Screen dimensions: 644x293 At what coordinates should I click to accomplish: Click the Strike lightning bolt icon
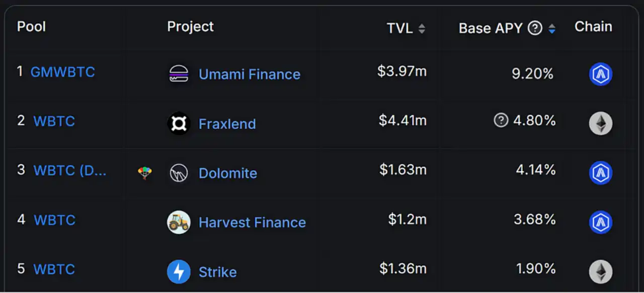(179, 272)
